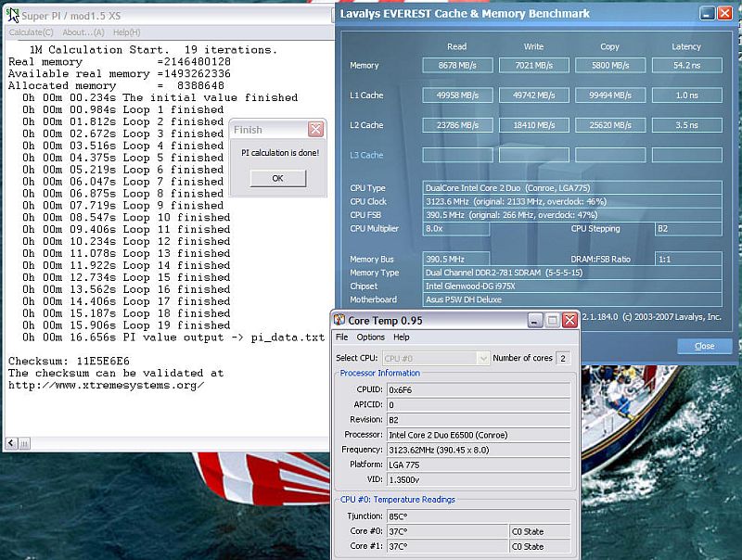Viewport: 742px width, 560px height.
Task: Click the Core #0 temperature 37C°
Action: [x=447, y=531]
